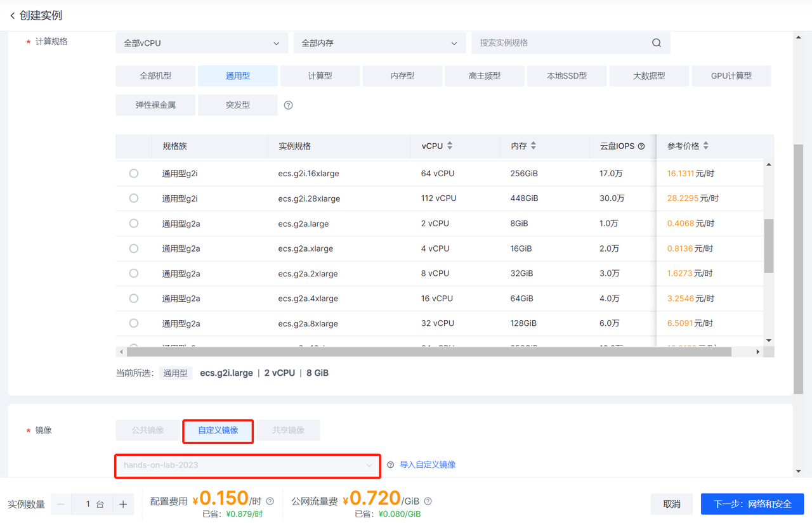Open the 全部vCPU dropdown
Screen dimensions: 812x523
coord(202,43)
